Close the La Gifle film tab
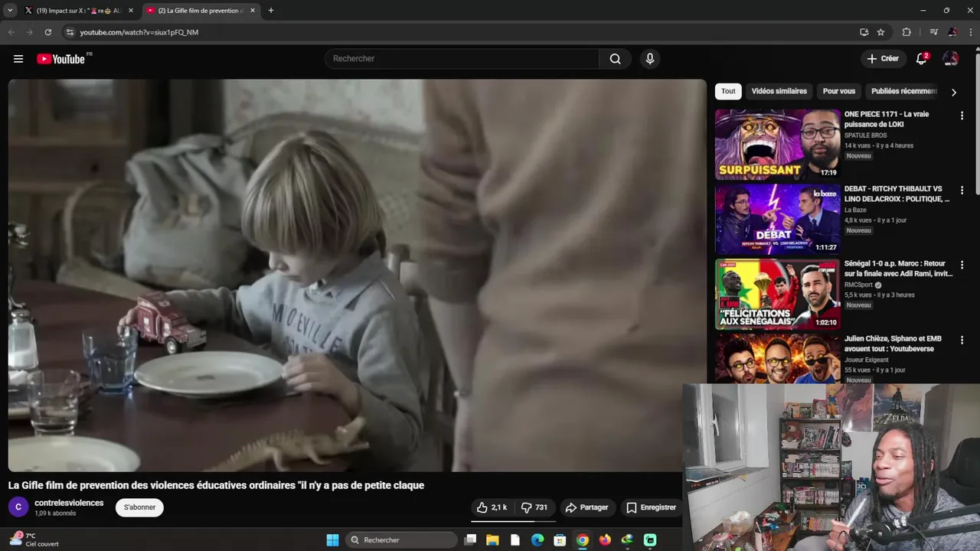Screen dimensions: 980x551 (x=253, y=11)
